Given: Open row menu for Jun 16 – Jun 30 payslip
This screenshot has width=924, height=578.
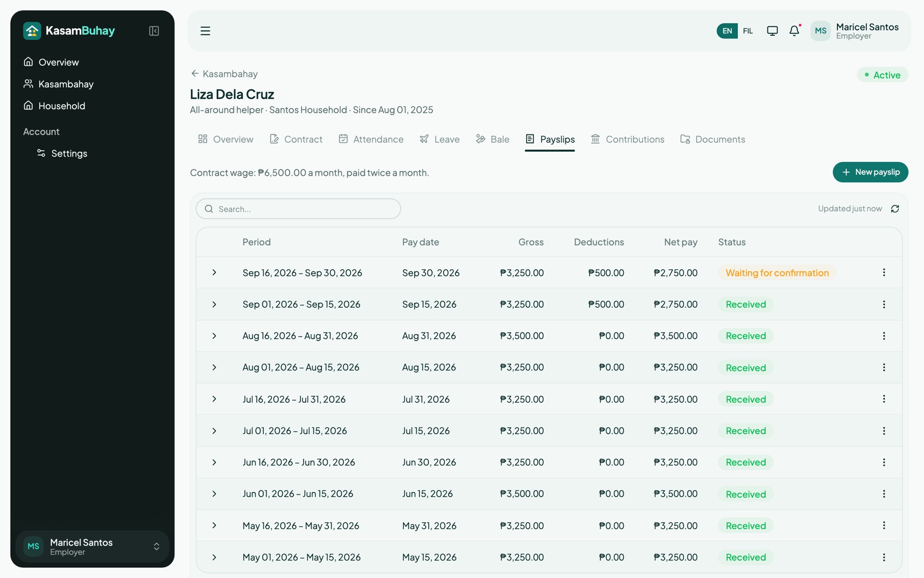Looking at the screenshot, I should tap(884, 462).
